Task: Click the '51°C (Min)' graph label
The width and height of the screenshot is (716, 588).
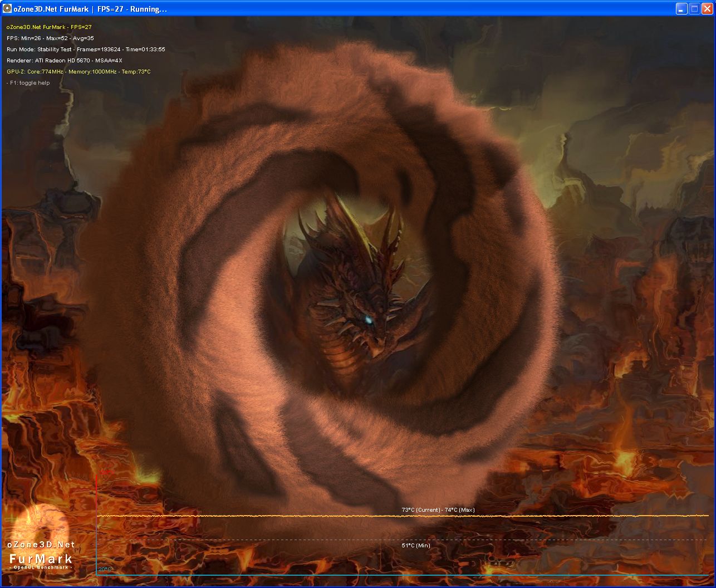Action: [416, 545]
